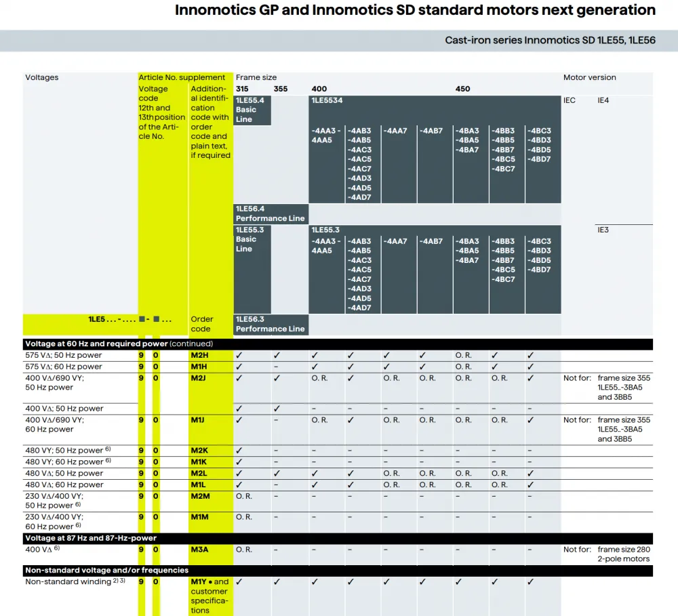
Task: Click the 'Voltages' column header
Action: coord(41,77)
